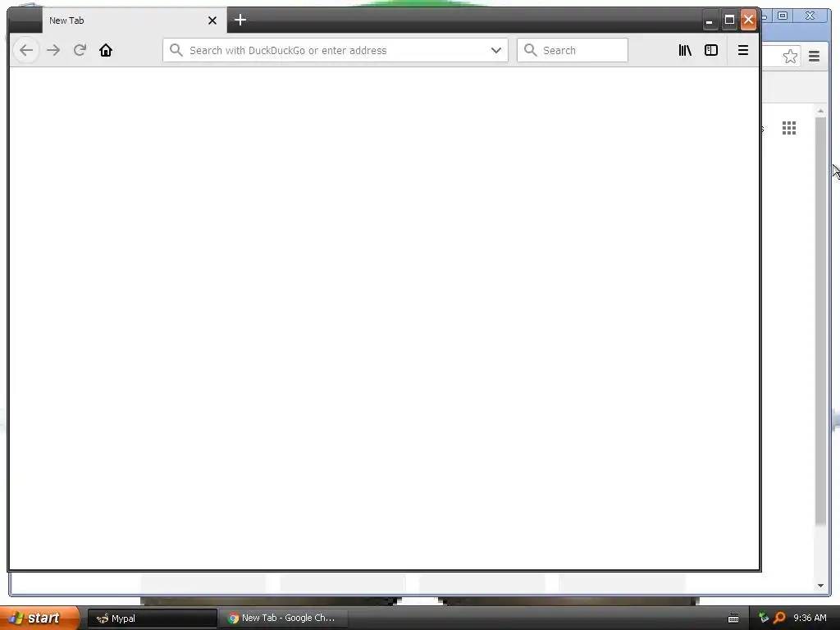The width and height of the screenshot is (840, 630).
Task: Click the Chrome scrollbar down arrow
Action: point(820,586)
